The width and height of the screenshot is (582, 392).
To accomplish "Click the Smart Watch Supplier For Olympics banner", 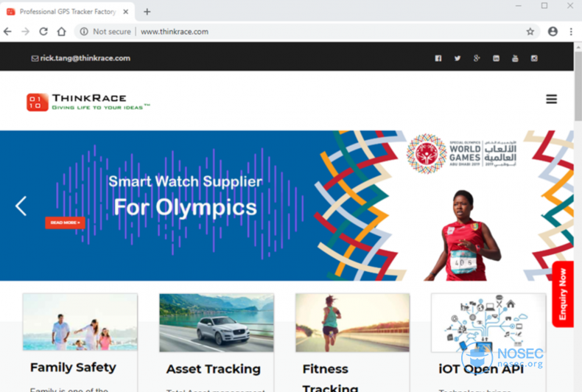I will click(x=287, y=206).
